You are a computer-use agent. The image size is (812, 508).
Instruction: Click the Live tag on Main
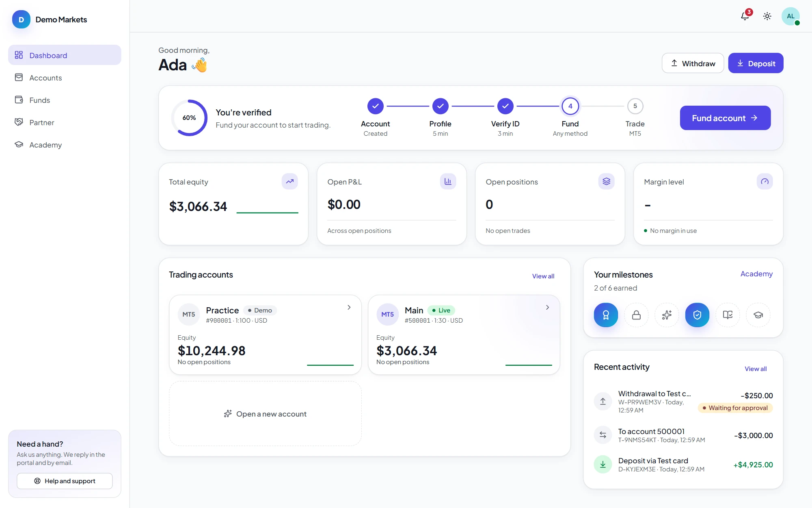click(441, 310)
